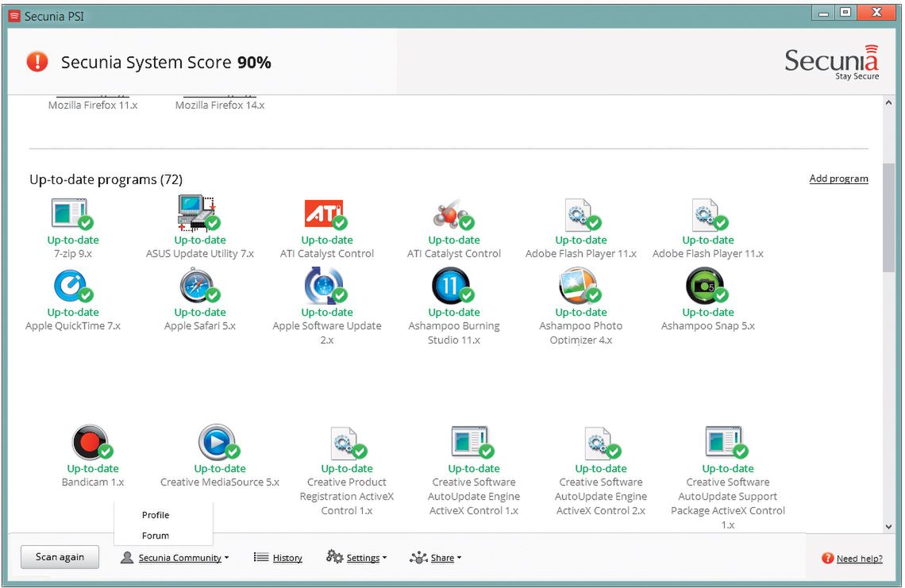
Task: Click the Apple Software Update 2.x icon
Action: tap(325, 285)
